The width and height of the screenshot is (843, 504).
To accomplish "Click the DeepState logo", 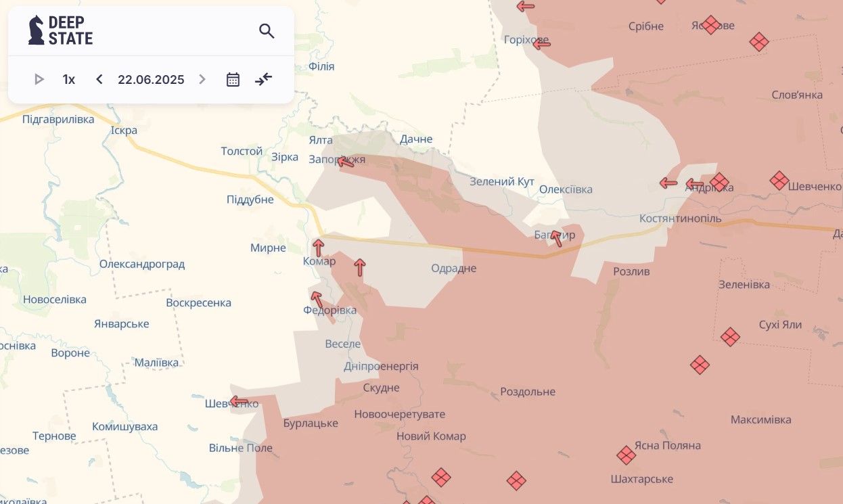I will tap(60, 30).
